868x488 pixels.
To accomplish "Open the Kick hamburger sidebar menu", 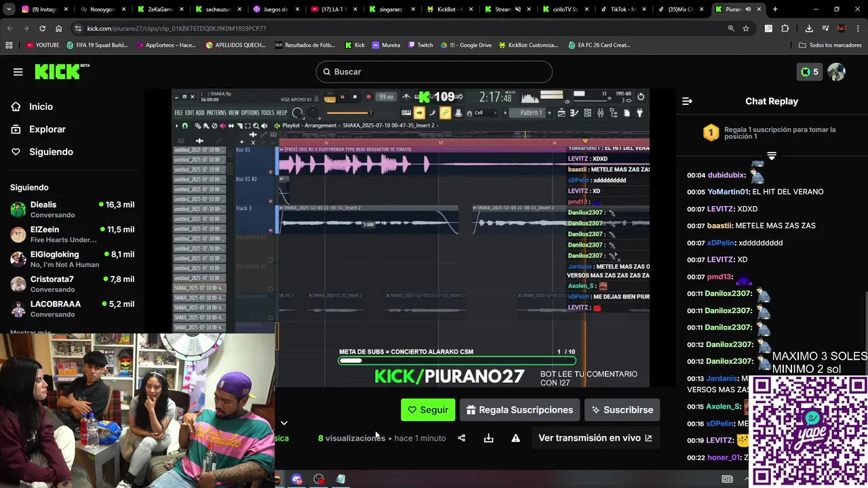I will [18, 72].
